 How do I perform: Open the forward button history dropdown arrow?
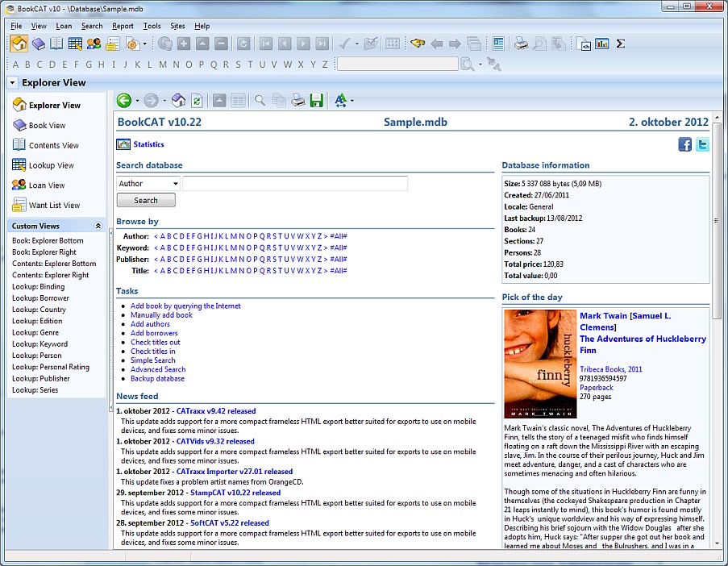(x=164, y=100)
